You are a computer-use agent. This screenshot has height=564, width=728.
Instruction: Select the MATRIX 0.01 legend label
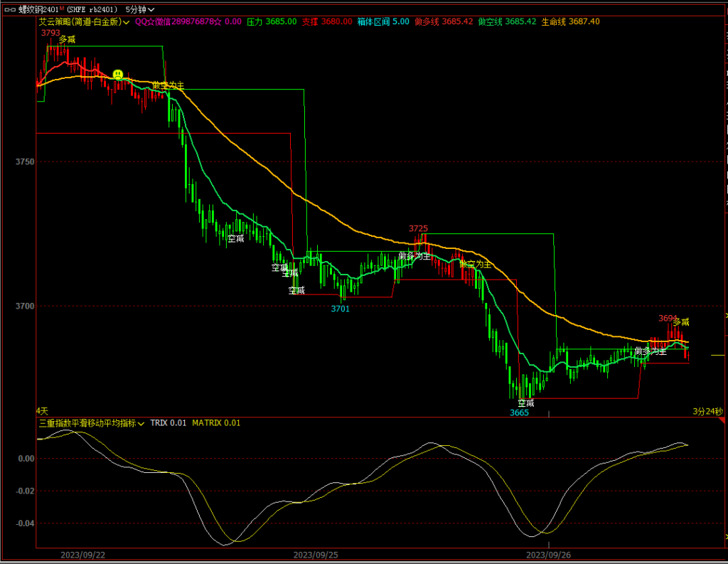click(216, 422)
